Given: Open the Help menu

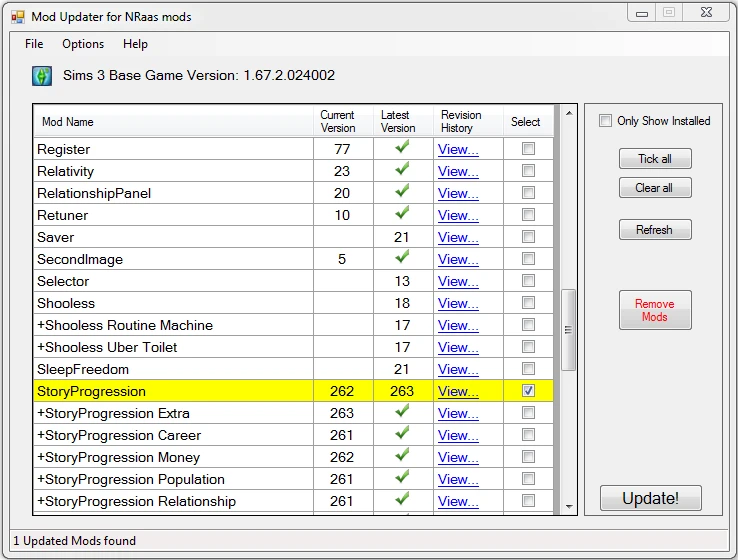Looking at the screenshot, I should 135,44.
